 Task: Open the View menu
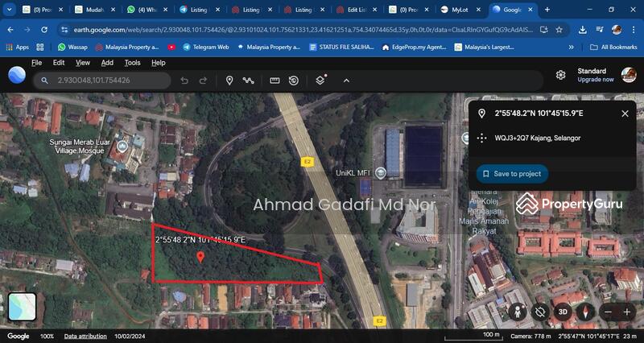(83, 63)
